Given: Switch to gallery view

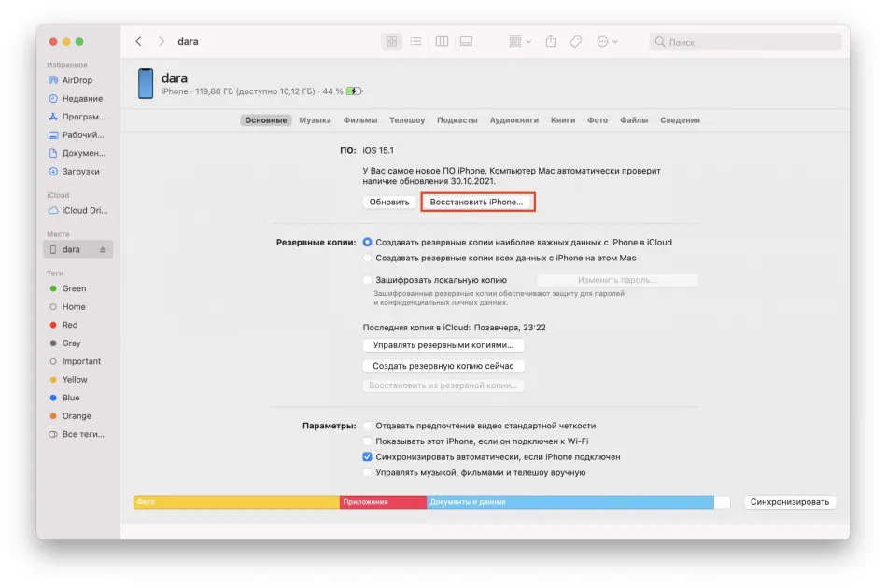Looking at the screenshot, I should pyautogui.click(x=466, y=41).
